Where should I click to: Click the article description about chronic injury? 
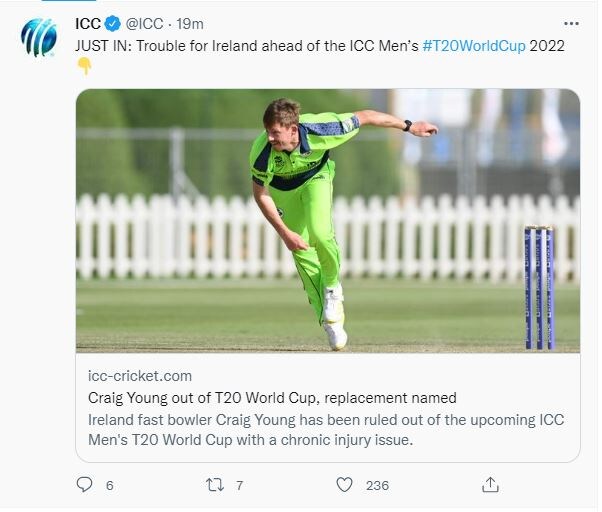point(326,429)
